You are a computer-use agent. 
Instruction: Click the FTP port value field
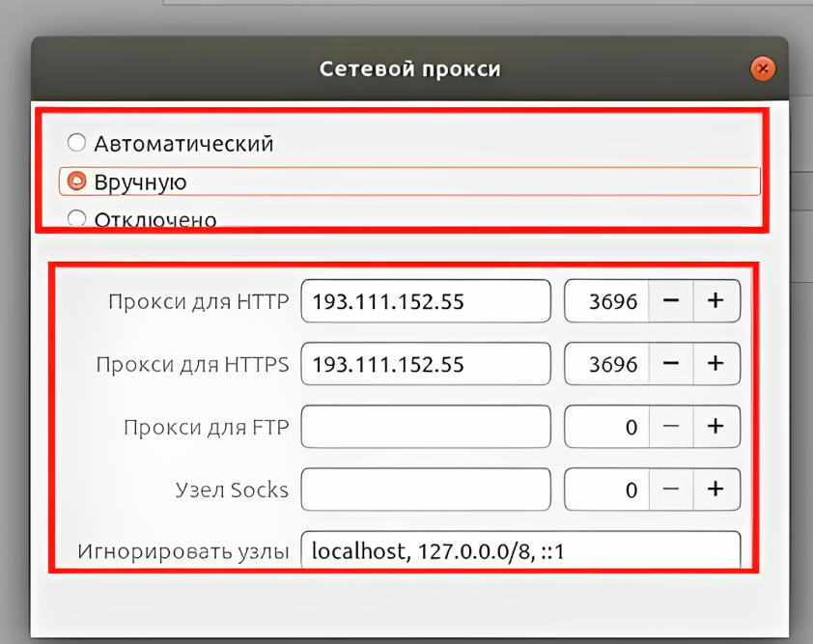[x=607, y=427]
